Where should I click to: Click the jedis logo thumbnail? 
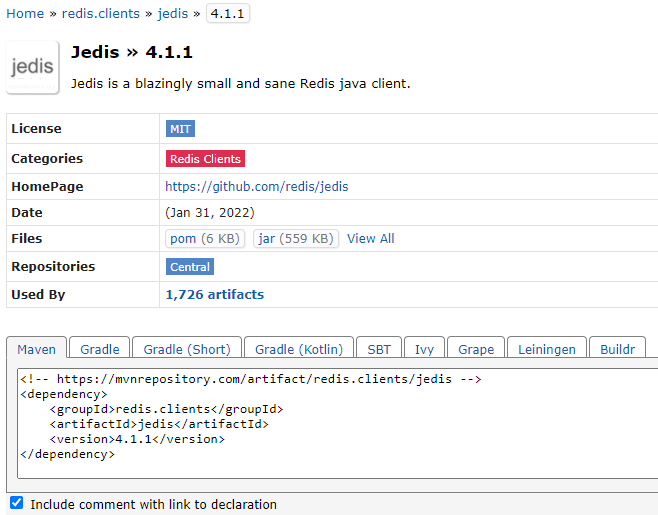tap(33, 67)
